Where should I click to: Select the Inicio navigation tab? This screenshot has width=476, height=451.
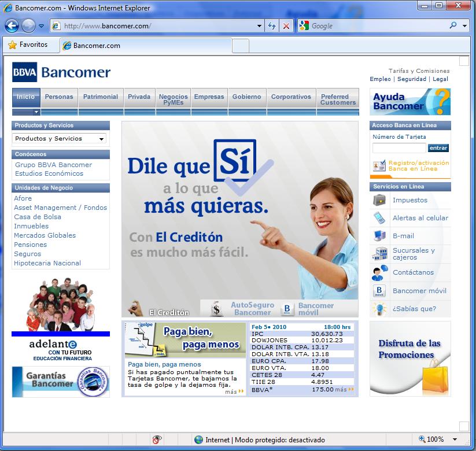click(x=26, y=97)
